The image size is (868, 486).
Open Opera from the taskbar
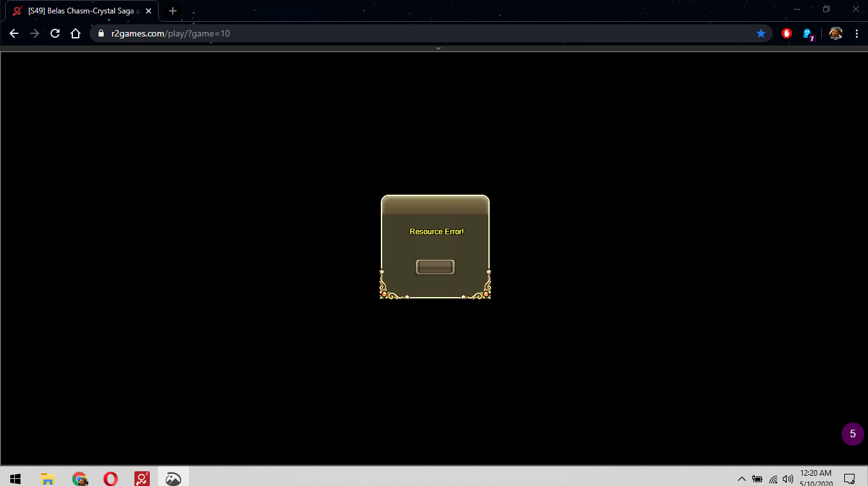[111, 478]
